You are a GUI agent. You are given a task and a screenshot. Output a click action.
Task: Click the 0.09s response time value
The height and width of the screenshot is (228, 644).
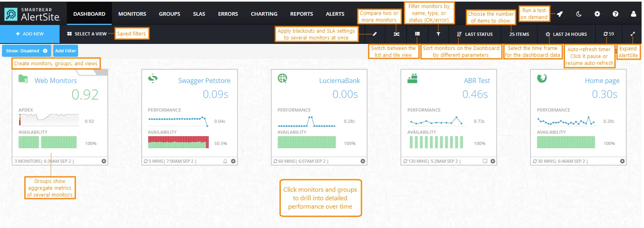point(215,94)
